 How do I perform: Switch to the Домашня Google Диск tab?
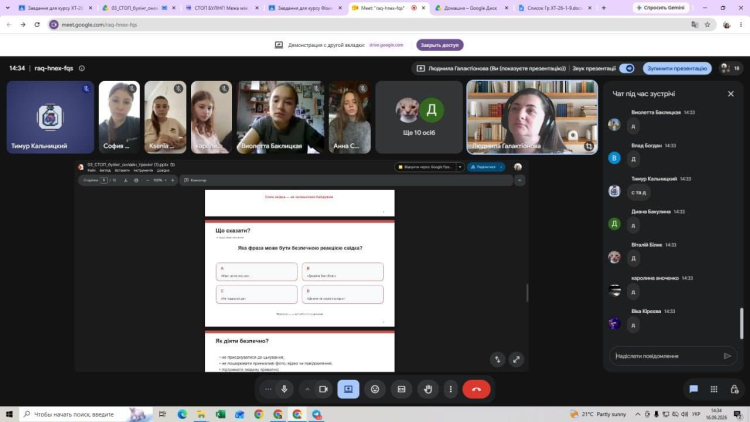(471, 8)
